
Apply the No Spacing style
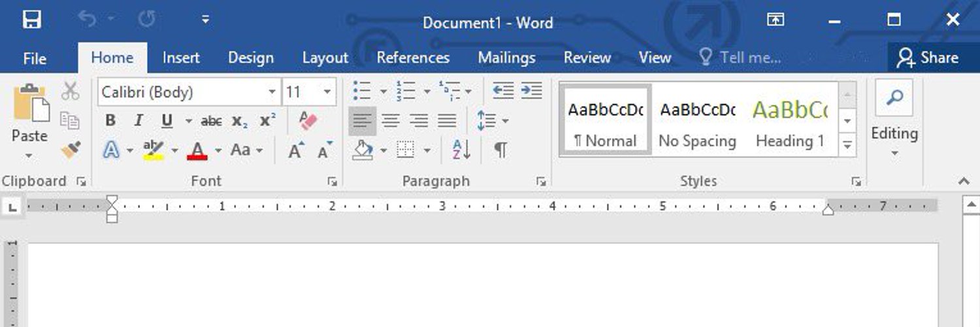tap(698, 120)
